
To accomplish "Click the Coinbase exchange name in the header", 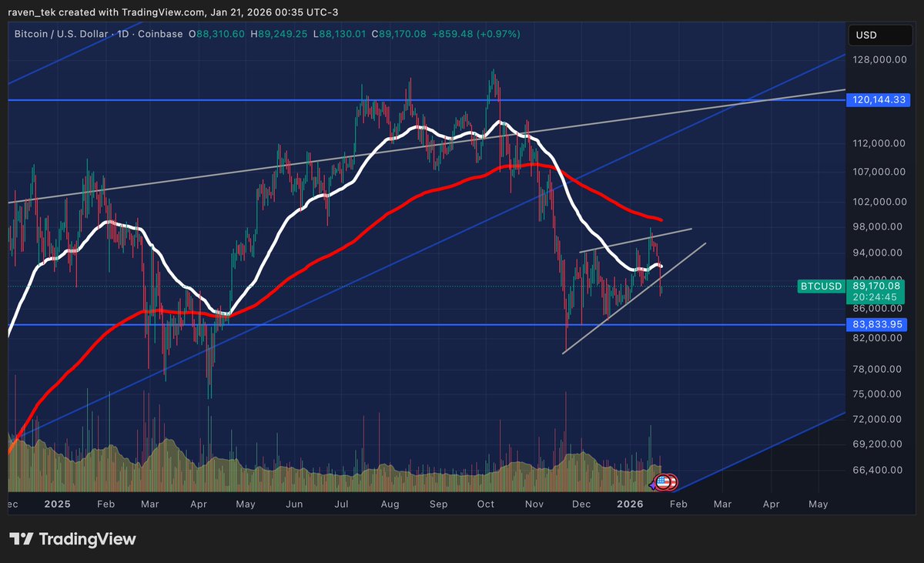I will (162, 34).
